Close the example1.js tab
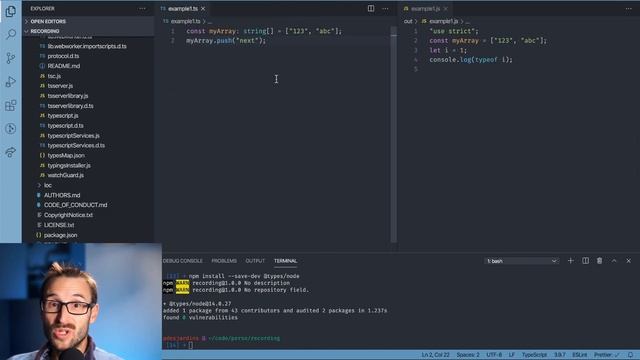The image size is (640, 360). pyautogui.click(x=445, y=9)
